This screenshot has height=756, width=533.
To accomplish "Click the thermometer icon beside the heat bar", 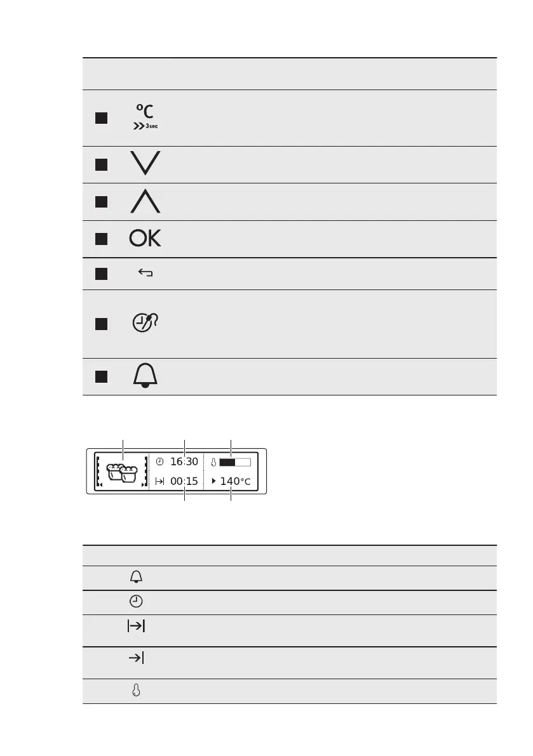I will (214, 461).
